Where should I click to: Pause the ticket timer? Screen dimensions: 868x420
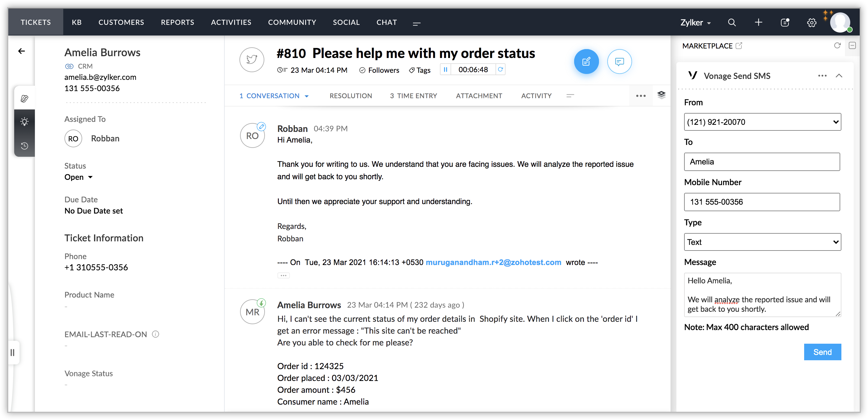(445, 70)
